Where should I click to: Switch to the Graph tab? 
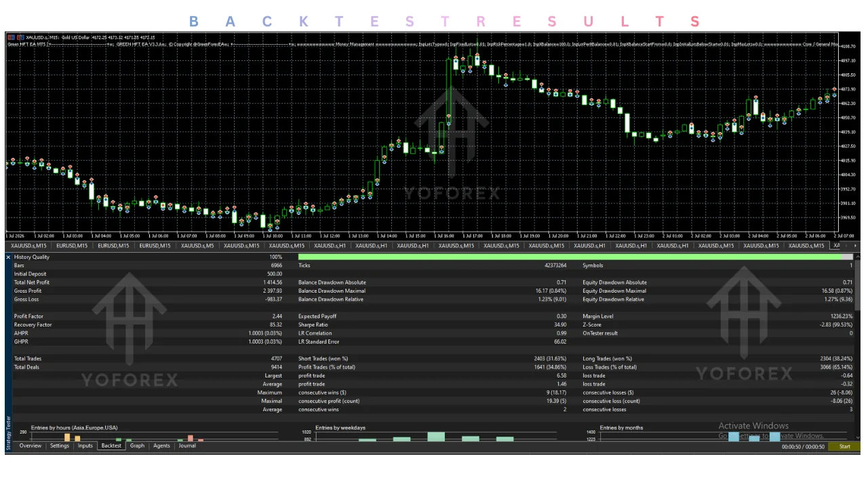[x=138, y=446]
